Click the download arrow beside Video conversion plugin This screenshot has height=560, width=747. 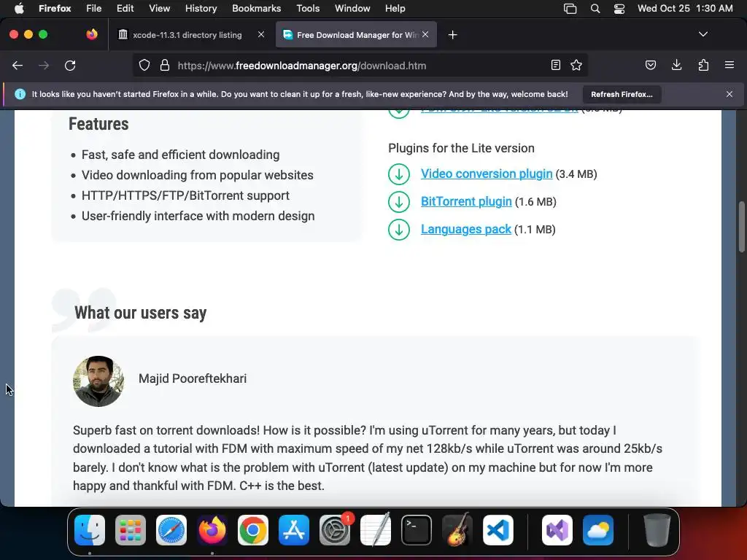coord(399,174)
